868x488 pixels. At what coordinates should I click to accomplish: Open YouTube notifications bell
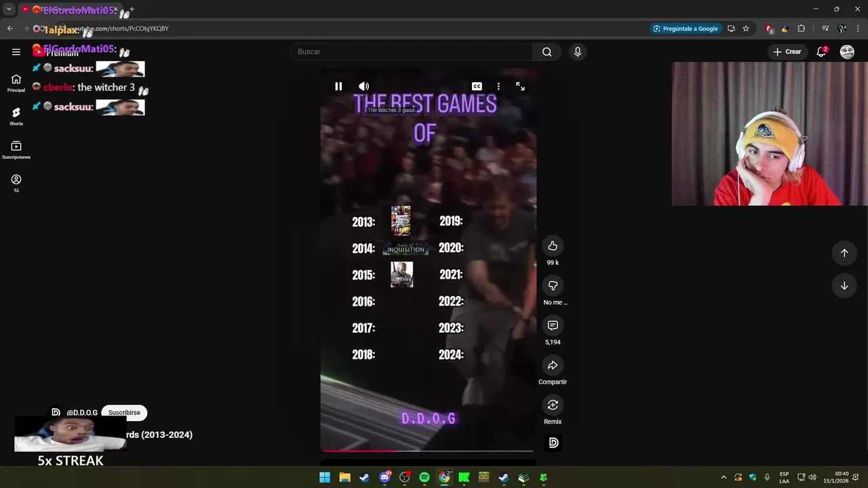821,52
